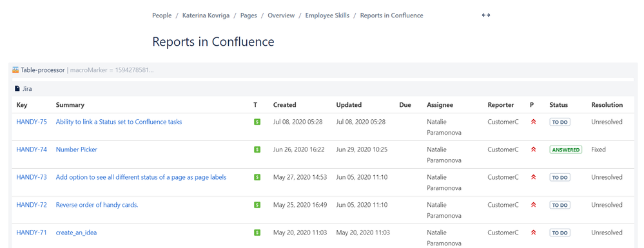Open the create_an_idea issue link
The image size is (644, 248).
pyautogui.click(x=77, y=233)
